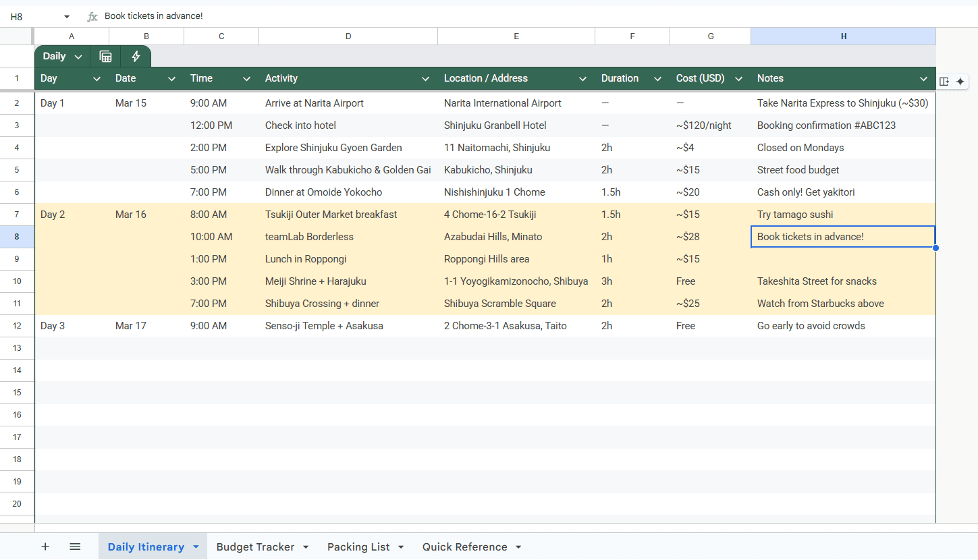Open the Duration column header dropdown
The height and width of the screenshot is (560, 978).
click(657, 79)
